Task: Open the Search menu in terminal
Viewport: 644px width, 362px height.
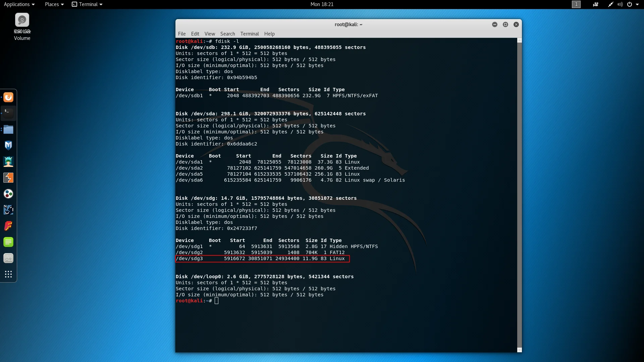Action: pos(227,34)
